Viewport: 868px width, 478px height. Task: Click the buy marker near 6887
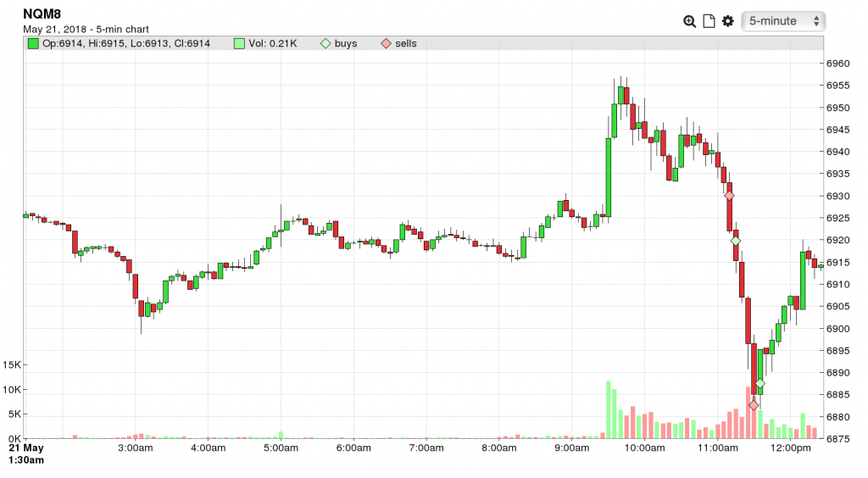(x=760, y=383)
